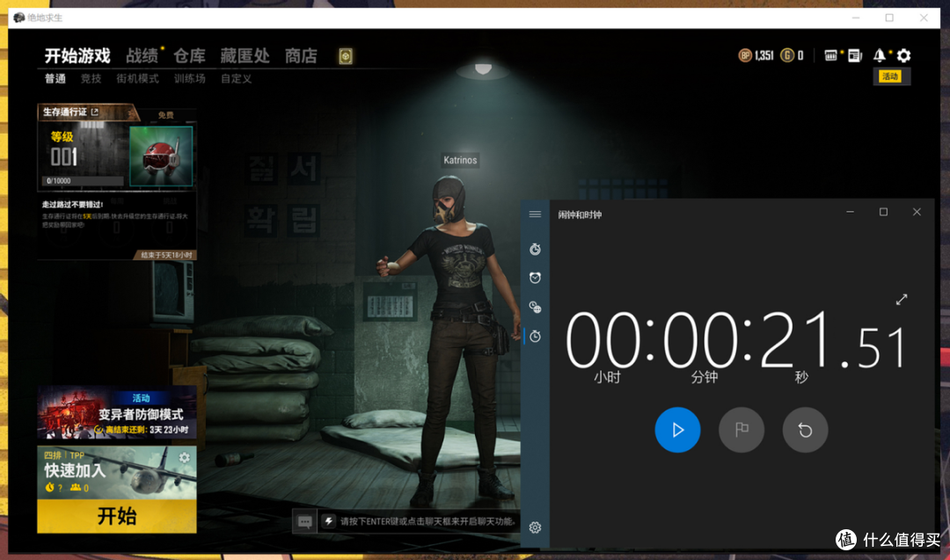Switch to the 战绩 tab
Image resolution: width=950 pixels, height=560 pixels.
pos(142,55)
